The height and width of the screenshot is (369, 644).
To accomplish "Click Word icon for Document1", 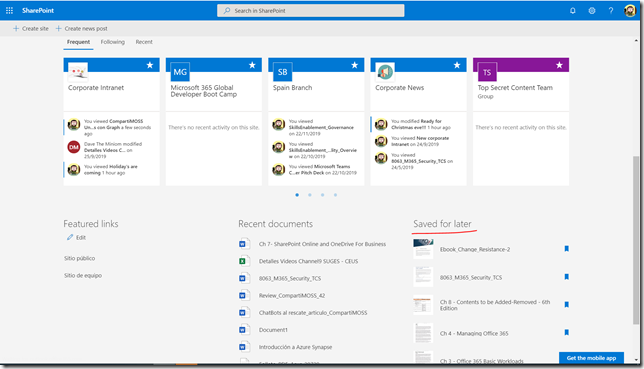I will tap(244, 330).
